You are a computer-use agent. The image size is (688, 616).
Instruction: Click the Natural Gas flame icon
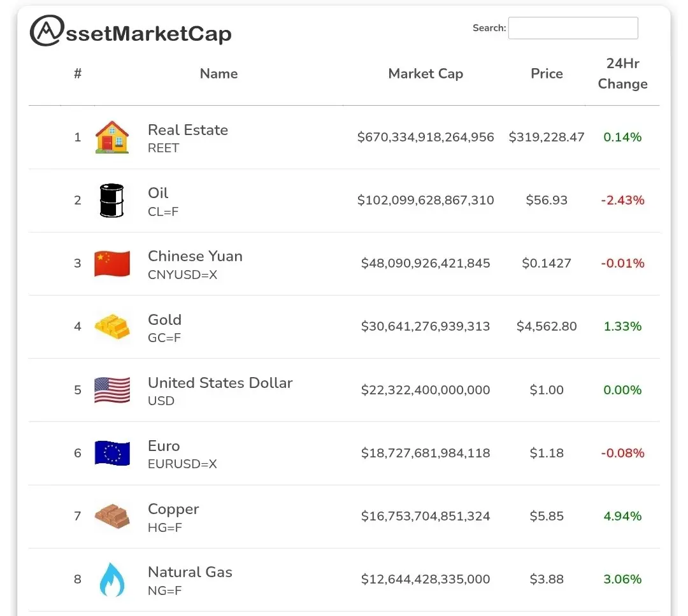coord(112,579)
